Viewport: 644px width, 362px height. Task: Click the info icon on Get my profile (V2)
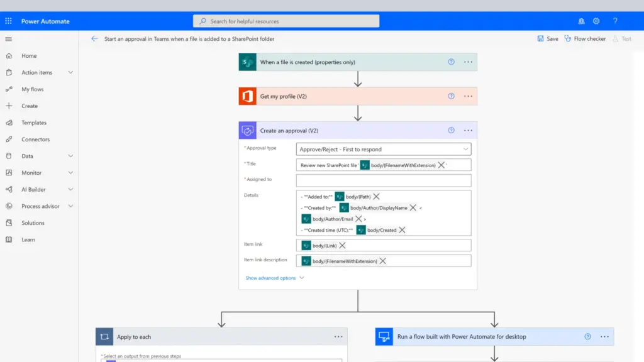451,96
